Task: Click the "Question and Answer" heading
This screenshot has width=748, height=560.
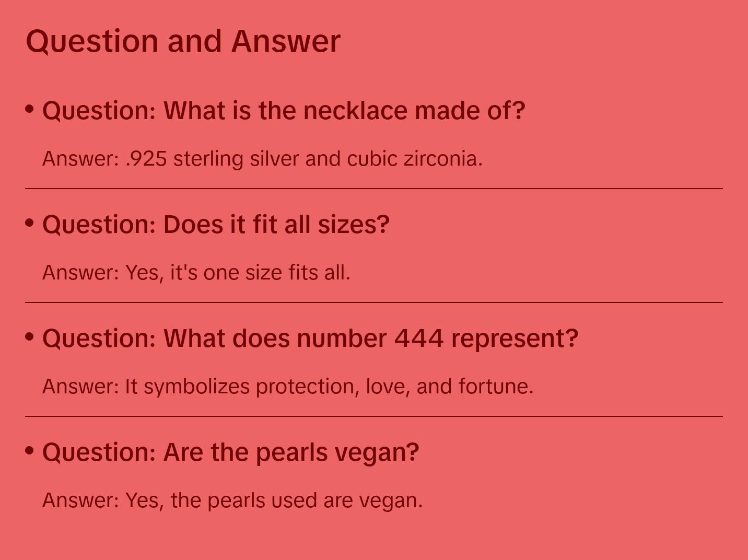Action: click(183, 41)
